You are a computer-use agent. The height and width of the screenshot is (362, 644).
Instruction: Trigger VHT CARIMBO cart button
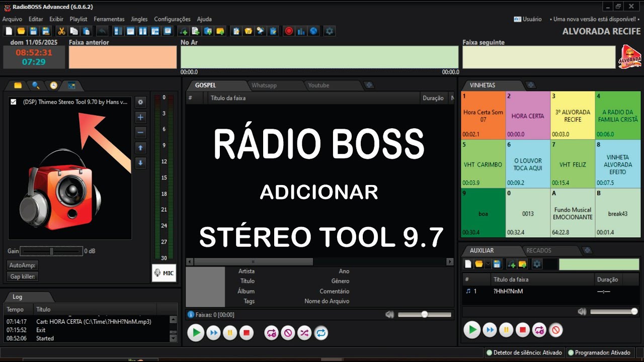(x=483, y=164)
